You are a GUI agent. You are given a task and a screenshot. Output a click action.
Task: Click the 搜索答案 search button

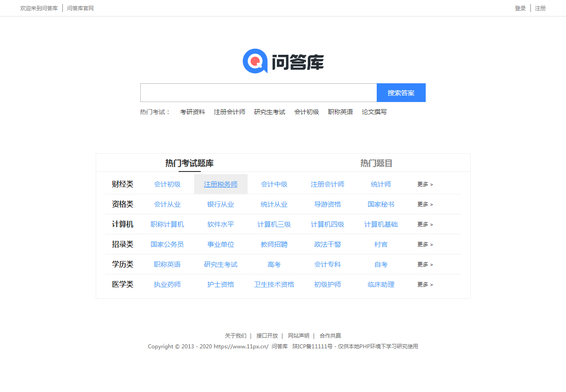400,93
